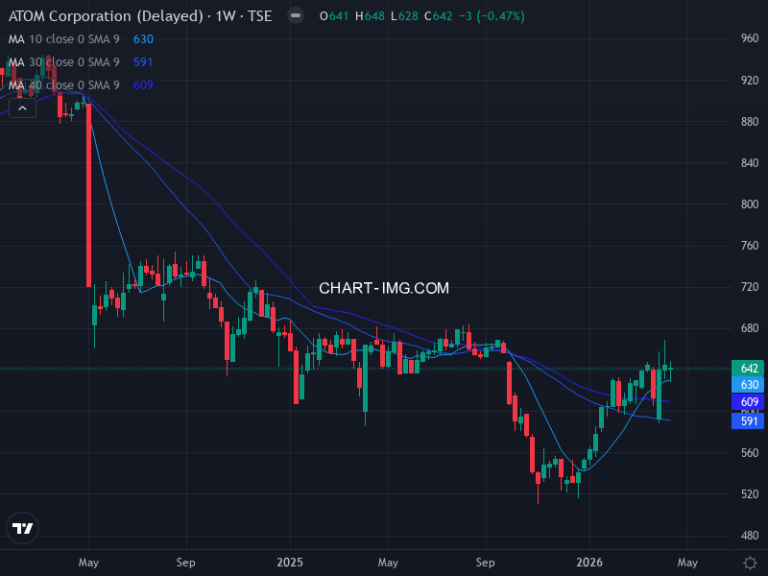Screen dimensions: 768x576
Task: Click the first May time axis label
Action: coord(88,562)
